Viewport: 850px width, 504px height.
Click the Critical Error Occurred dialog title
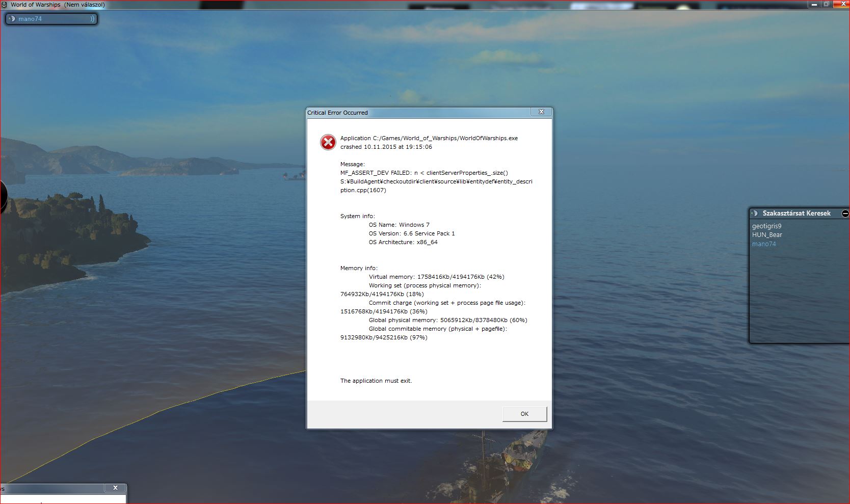[x=337, y=113]
